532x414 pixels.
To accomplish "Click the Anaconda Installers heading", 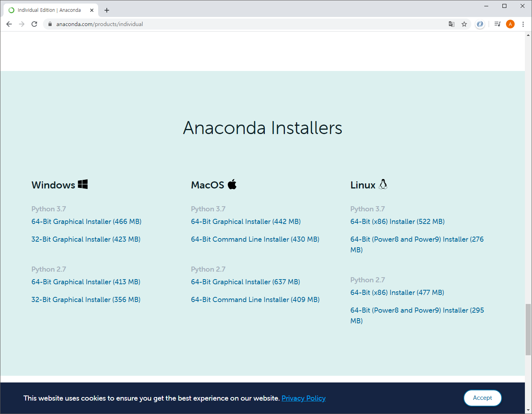I will click(x=263, y=128).
